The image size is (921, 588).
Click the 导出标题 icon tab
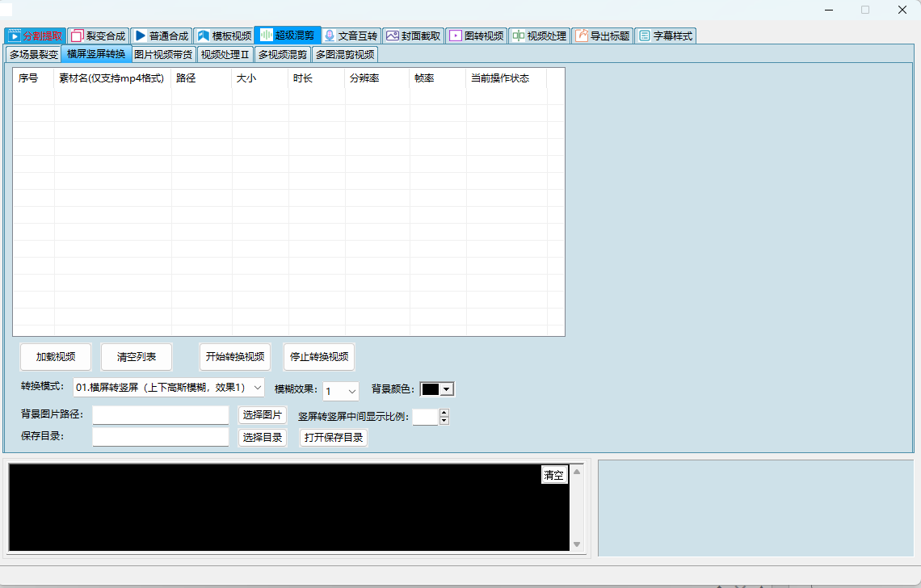[582, 36]
